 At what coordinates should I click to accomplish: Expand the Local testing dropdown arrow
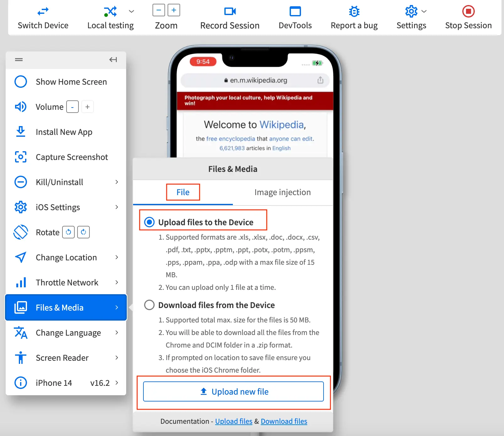click(x=131, y=12)
